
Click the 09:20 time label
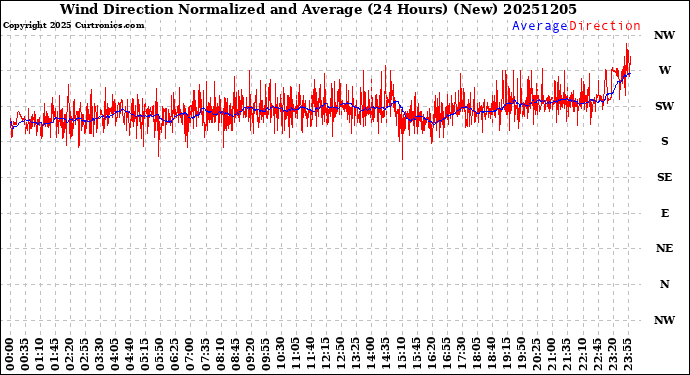pyautogui.click(x=250, y=354)
